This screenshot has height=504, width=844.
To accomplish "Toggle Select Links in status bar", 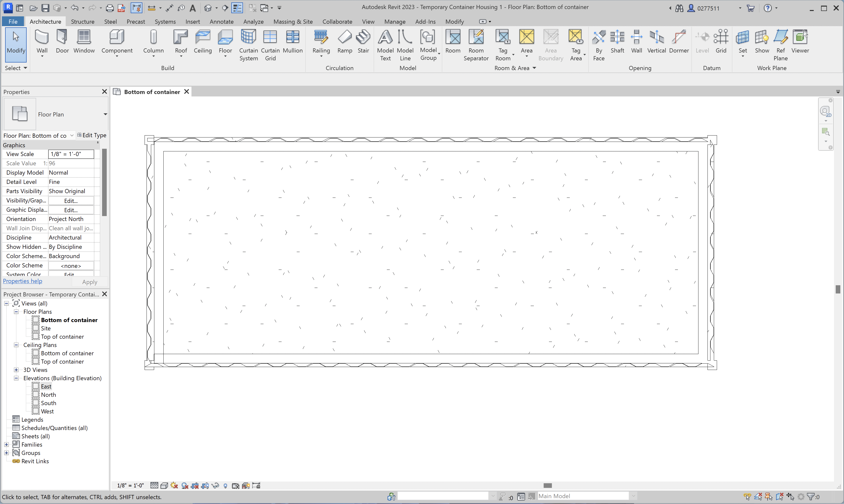I will click(747, 496).
